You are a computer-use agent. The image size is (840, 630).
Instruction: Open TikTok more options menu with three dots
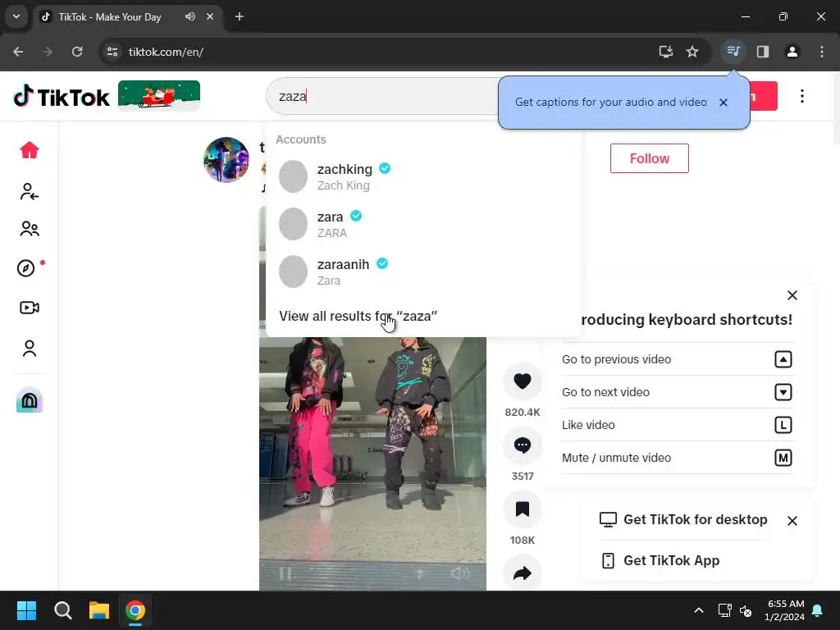pyautogui.click(x=802, y=97)
